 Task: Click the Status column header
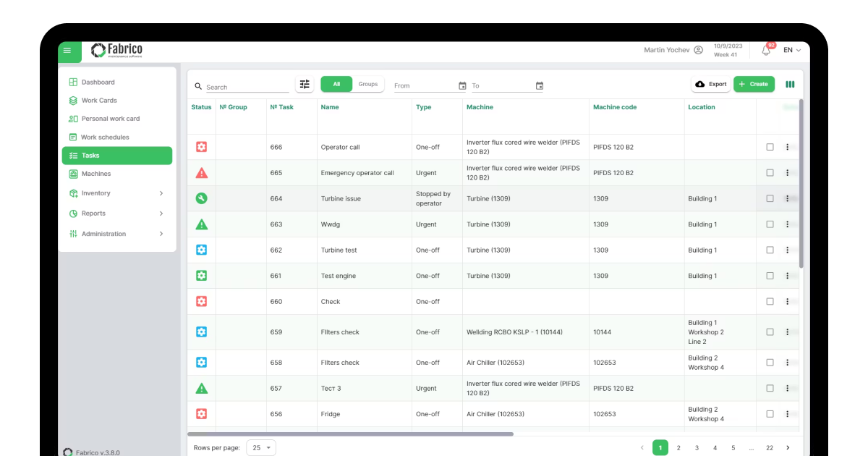202,107
